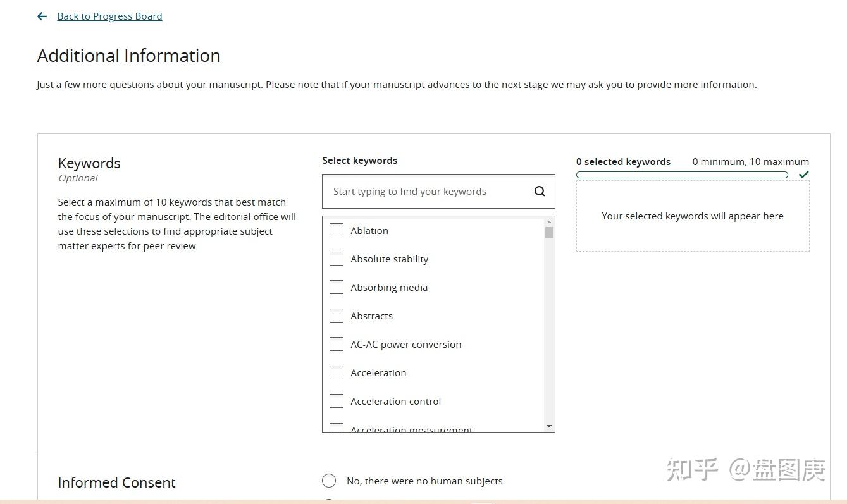Open Back to Progress Board link
The width and height of the screenshot is (847, 504).
[109, 16]
